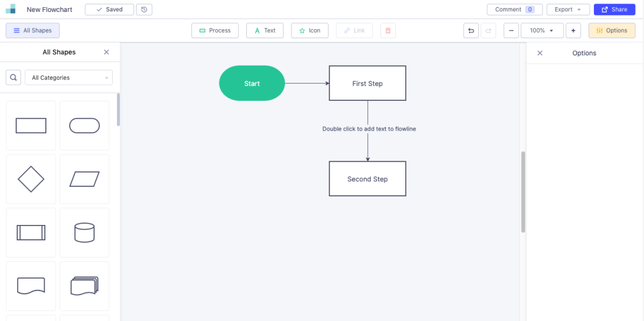The width and height of the screenshot is (644, 321).
Task: Click the Link tool
Action: (x=354, y=30)
